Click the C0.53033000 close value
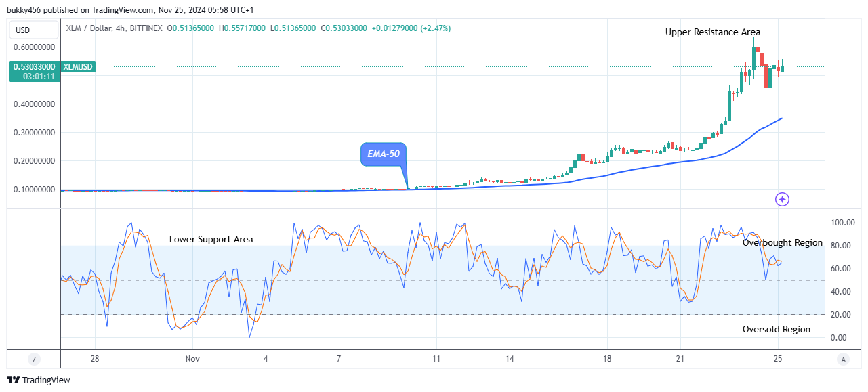 344,28
